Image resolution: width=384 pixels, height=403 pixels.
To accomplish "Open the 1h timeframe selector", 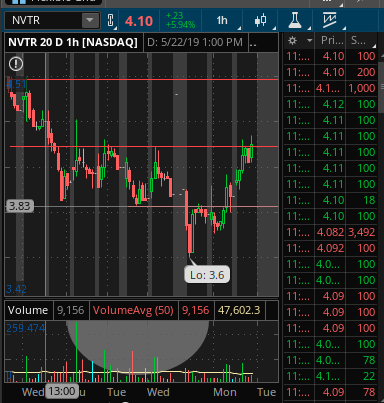I will click(x=222, y=21).
